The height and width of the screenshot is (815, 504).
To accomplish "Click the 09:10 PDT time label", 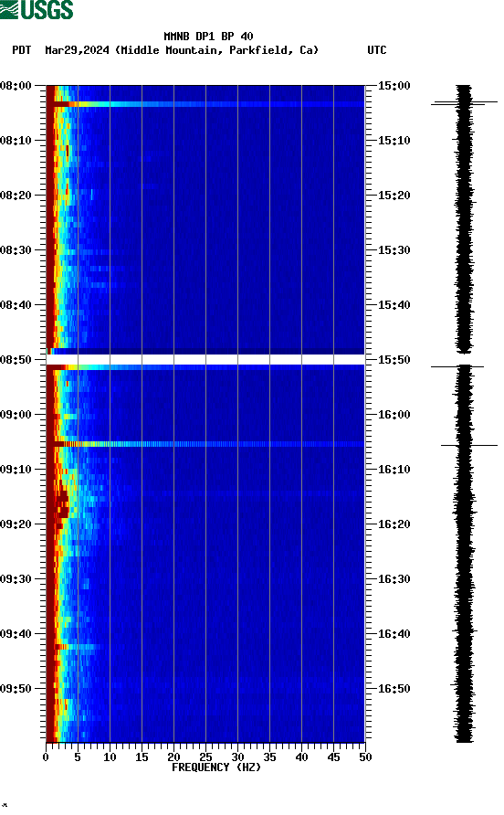I will click(16, 470).
